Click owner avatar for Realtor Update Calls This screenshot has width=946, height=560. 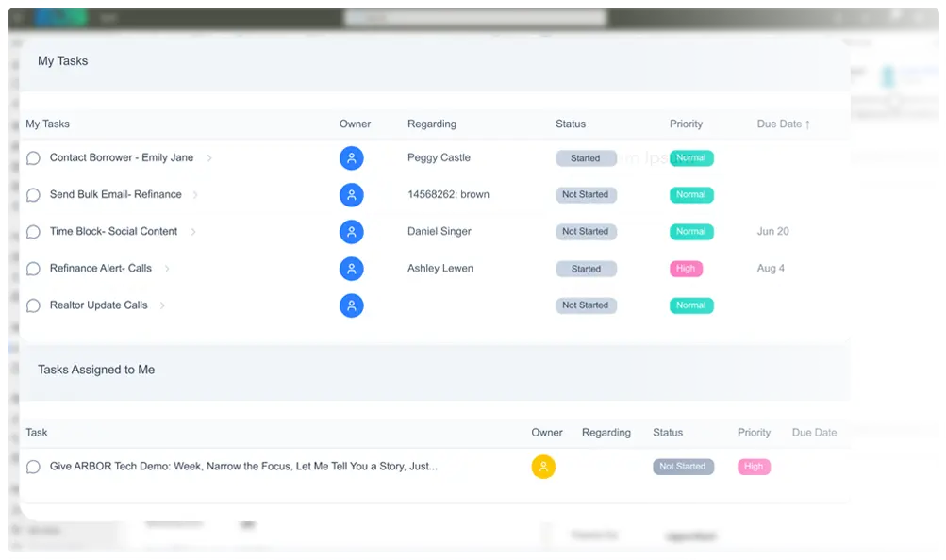[x=351, y=305]
